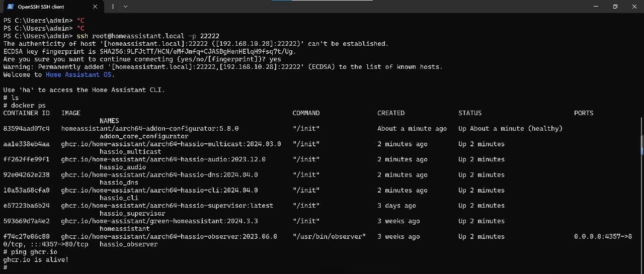Viewport: 644px width, 274px height.
Task: Click the IMAGE column header
Action: (x=71, y=113)
